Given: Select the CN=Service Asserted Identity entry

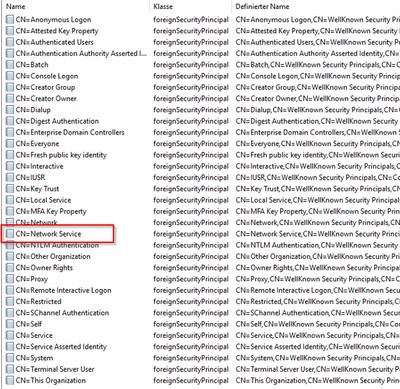Looking at the screenshot, I should click(61, 347).
